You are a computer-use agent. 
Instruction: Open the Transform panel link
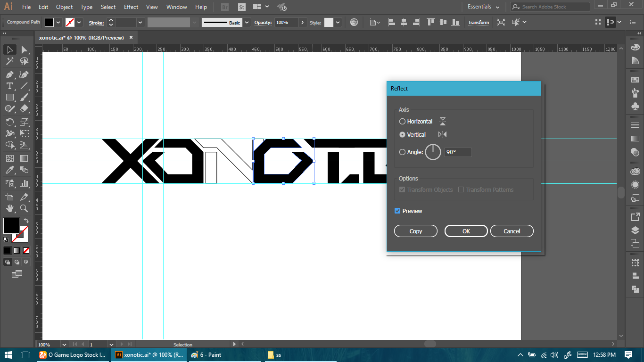479,23
